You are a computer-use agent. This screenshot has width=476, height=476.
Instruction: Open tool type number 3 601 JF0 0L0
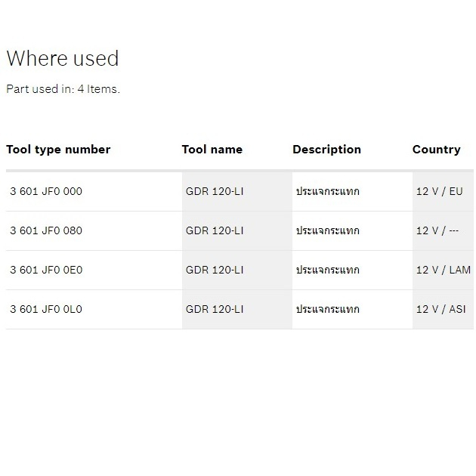pos(46,310)
